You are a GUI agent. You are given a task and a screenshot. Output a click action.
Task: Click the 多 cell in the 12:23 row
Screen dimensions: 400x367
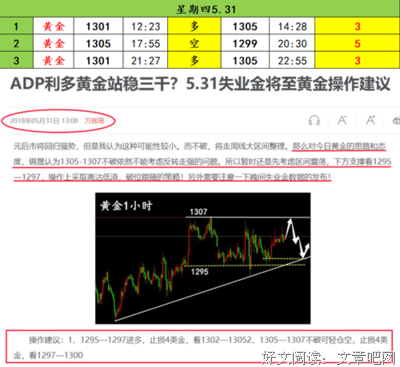click(x=194, y=26)
